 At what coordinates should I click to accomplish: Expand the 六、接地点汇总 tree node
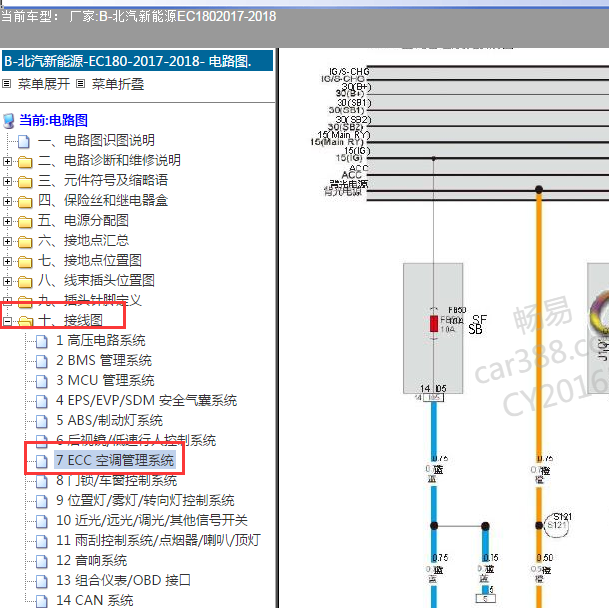(x=7, y=241)
